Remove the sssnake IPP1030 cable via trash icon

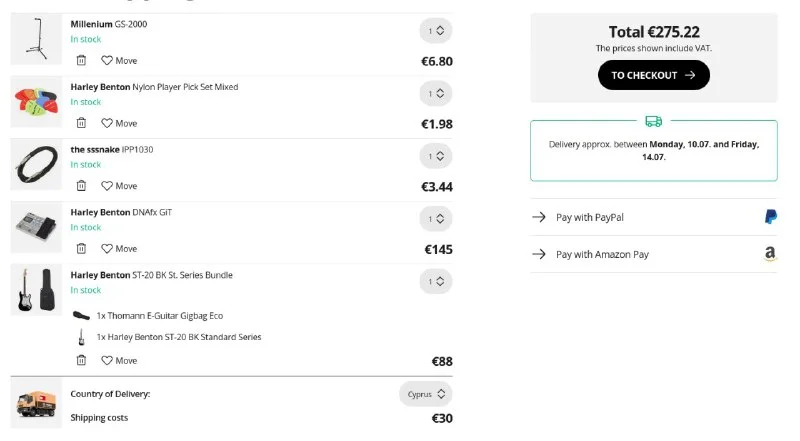pos(81,186)
